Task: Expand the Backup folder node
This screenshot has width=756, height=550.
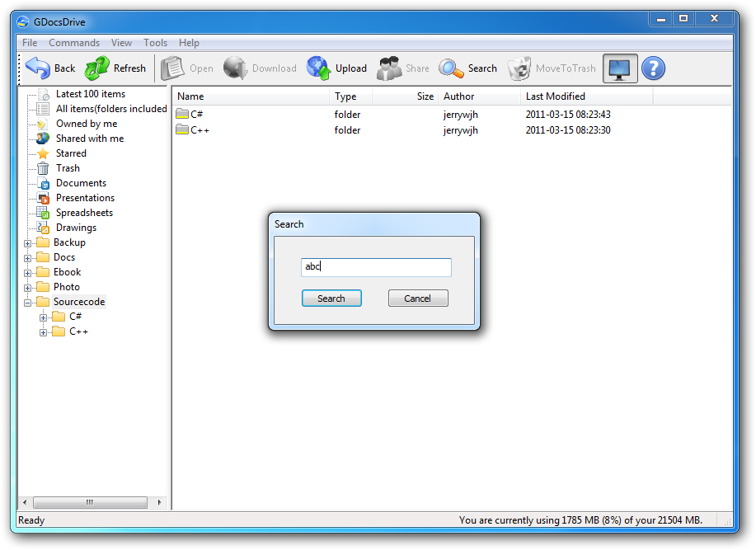Action: click(27, 243)
